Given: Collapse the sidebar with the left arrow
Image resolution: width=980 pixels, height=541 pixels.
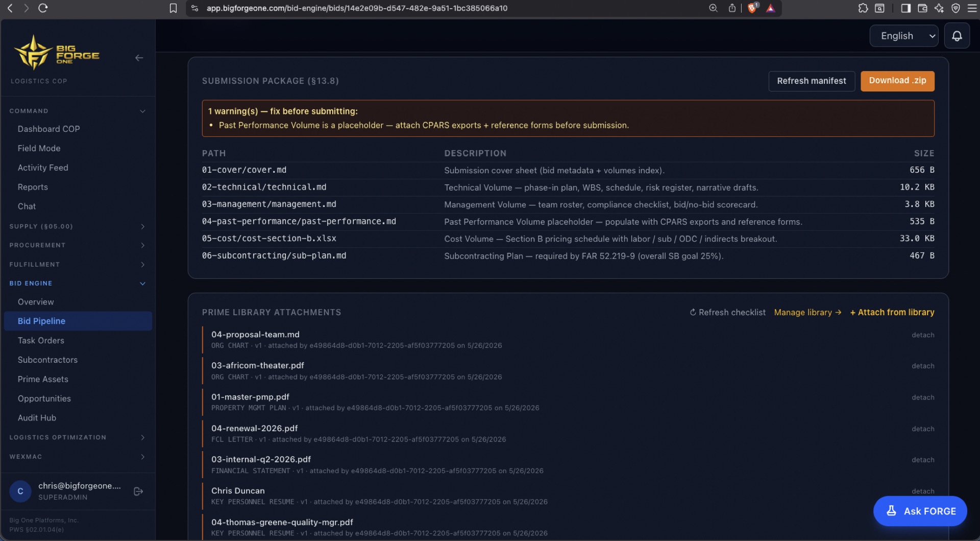Looking at the screenshot, I should (x=139, y=58).
